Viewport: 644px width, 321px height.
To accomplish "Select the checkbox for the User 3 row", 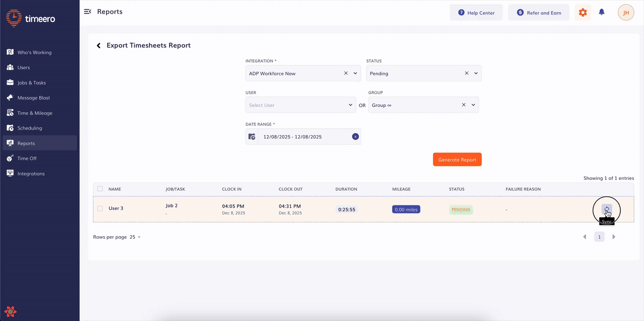I will [100, 208].
